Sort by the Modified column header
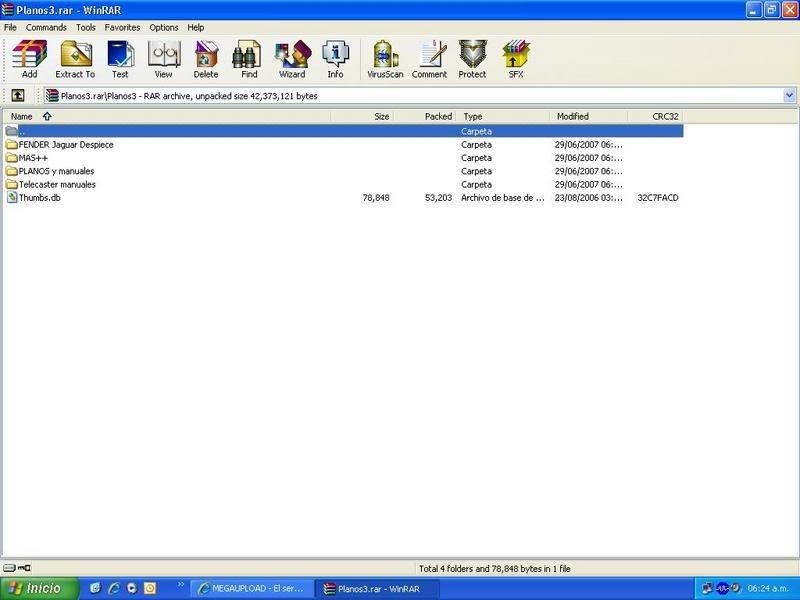Image resolution: width=800 pixels, height=600 pixels. [589, 116]
